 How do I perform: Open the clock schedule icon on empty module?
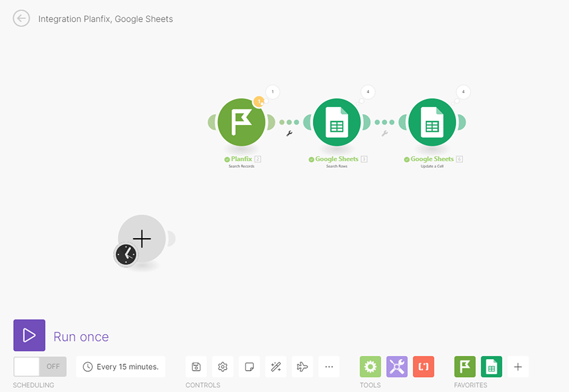click(126, 254)
